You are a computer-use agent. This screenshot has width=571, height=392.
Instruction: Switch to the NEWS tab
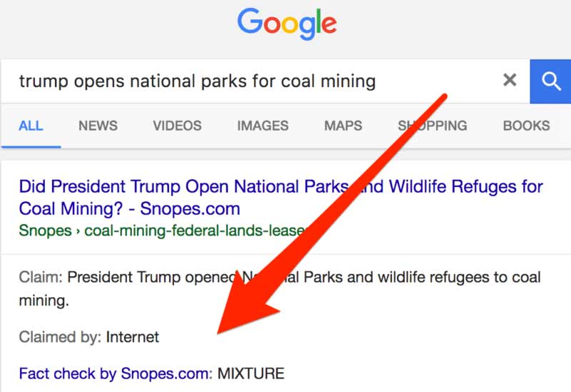point(98,126)
